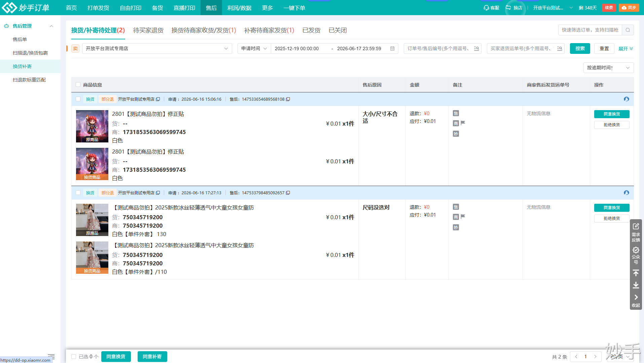This screenshot has height=363, width=644.
Task: Open customer service chat for first order
Action: 626,99
